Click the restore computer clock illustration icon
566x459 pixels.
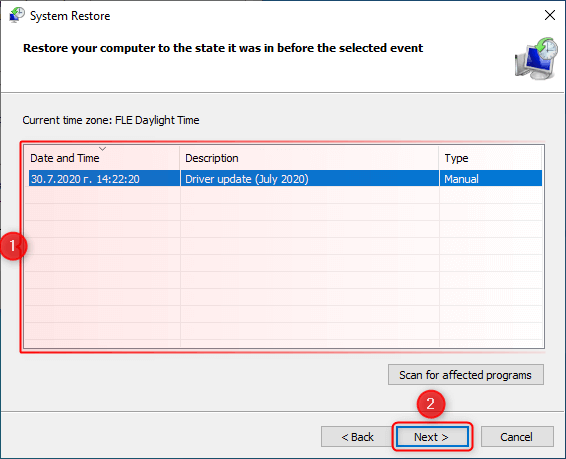[536, 58]
